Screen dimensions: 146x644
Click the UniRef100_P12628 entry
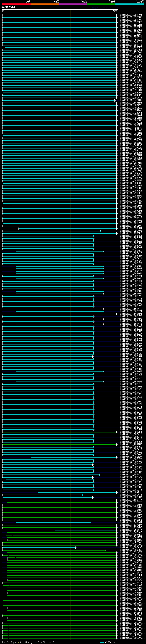(x=131, y=65)
